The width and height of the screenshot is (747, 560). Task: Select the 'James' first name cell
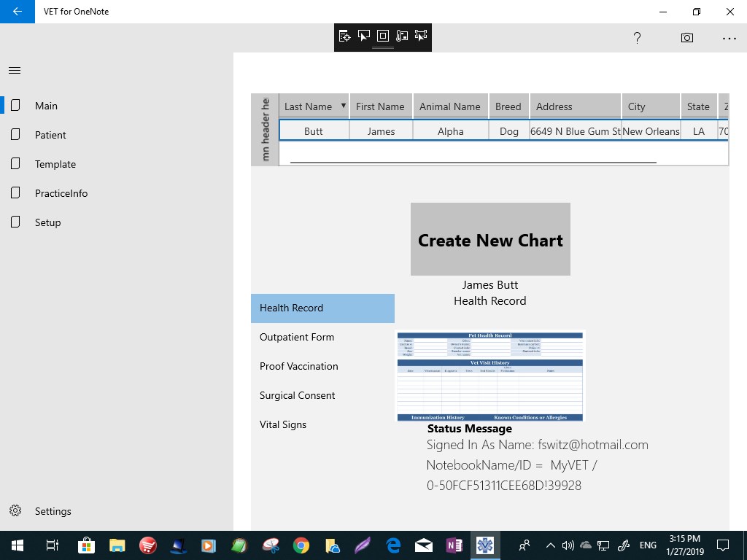coord(381,131)
